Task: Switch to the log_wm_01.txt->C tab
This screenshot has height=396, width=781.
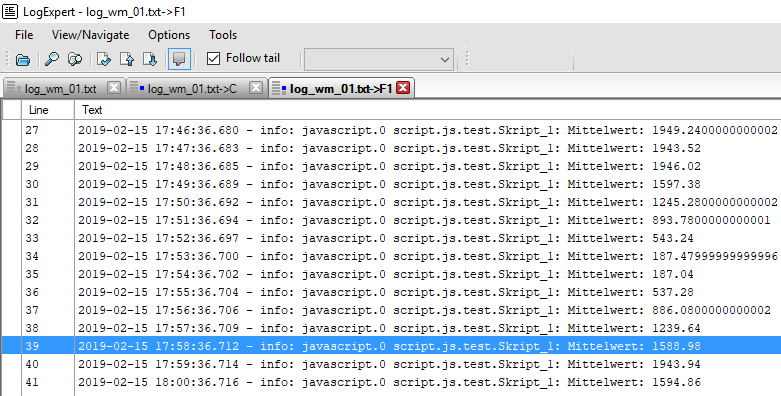Action: pos(192,89)
